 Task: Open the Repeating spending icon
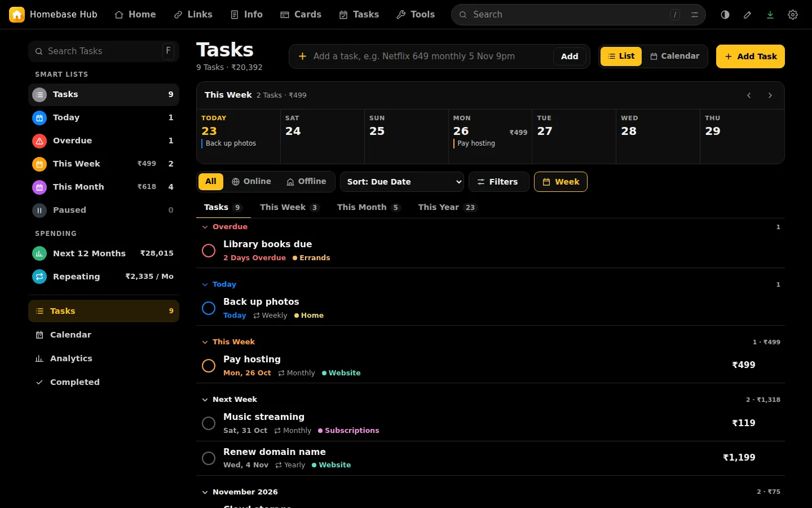39,277
